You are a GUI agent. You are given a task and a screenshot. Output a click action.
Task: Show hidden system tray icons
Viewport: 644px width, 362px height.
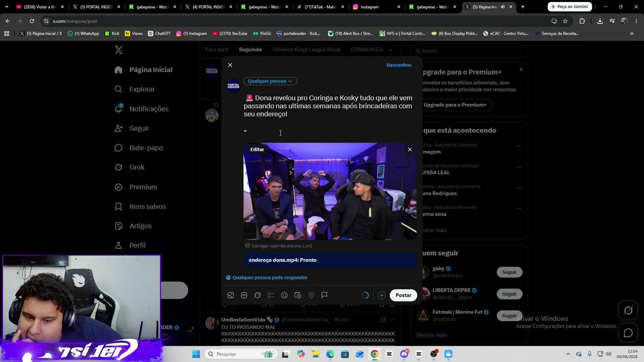pyautogui.click(x=568, y=354)
